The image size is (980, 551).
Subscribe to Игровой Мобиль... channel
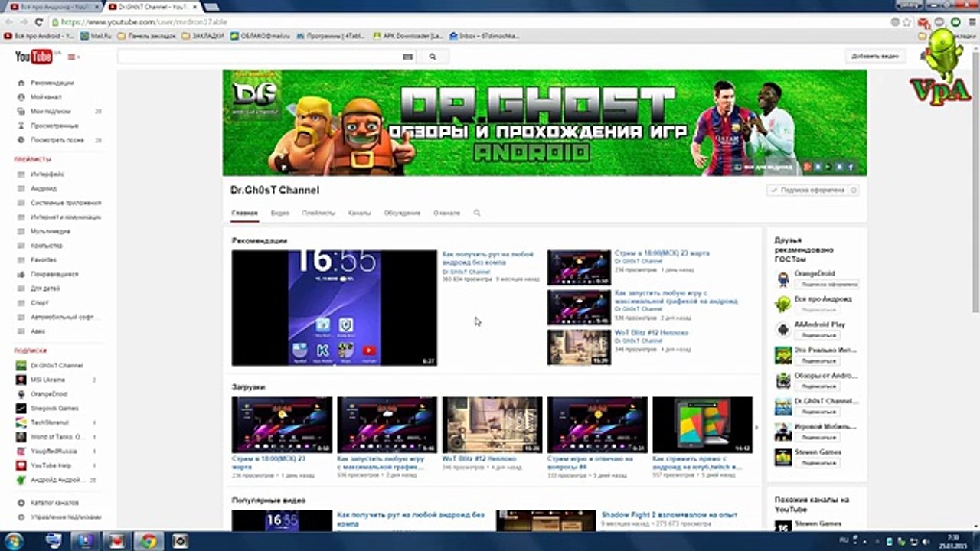(817, 437)
